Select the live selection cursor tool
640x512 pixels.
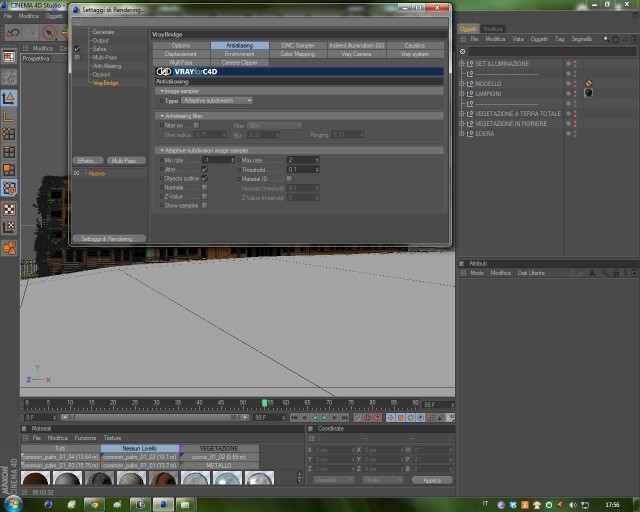pos(49,33)
